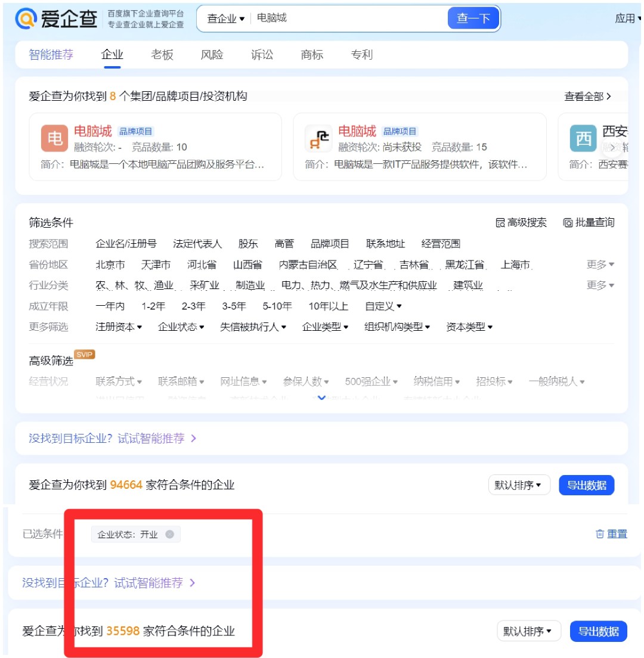Select 制造业 industry filter
The width and height of the screenshot is (644, 658).
coord(250,285)
